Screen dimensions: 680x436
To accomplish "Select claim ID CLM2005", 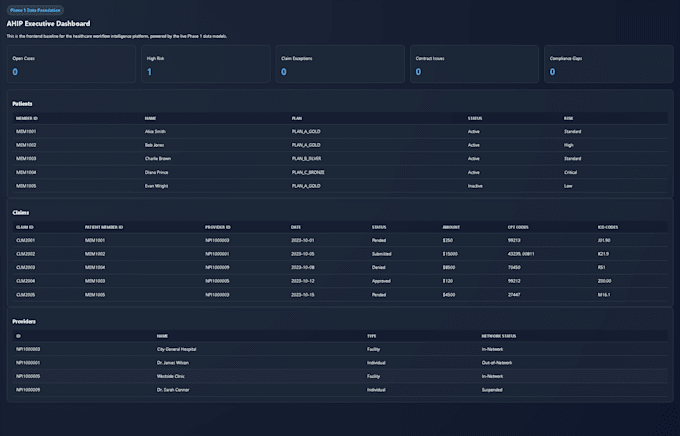I will point(26,295).
